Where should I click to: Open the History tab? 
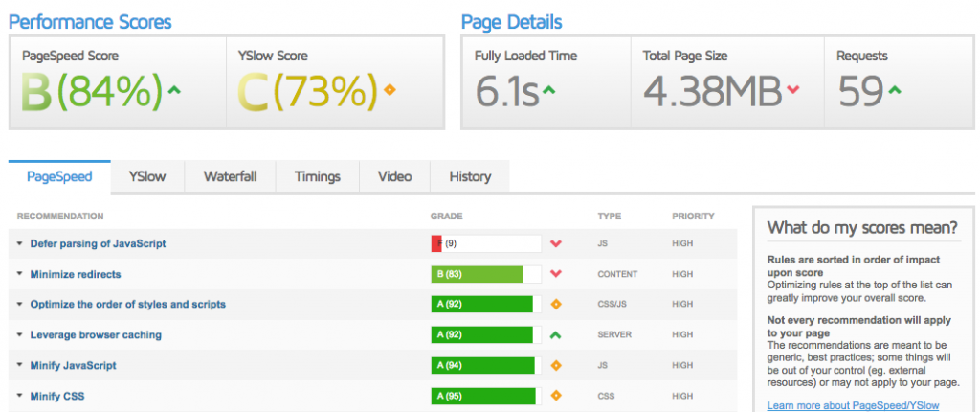click(x=469, y=176)
